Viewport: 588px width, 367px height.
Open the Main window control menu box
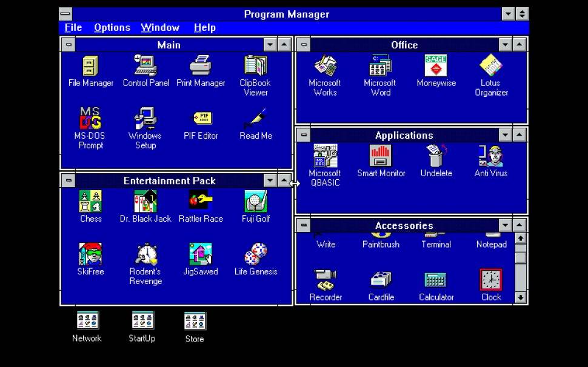point(68,45)
